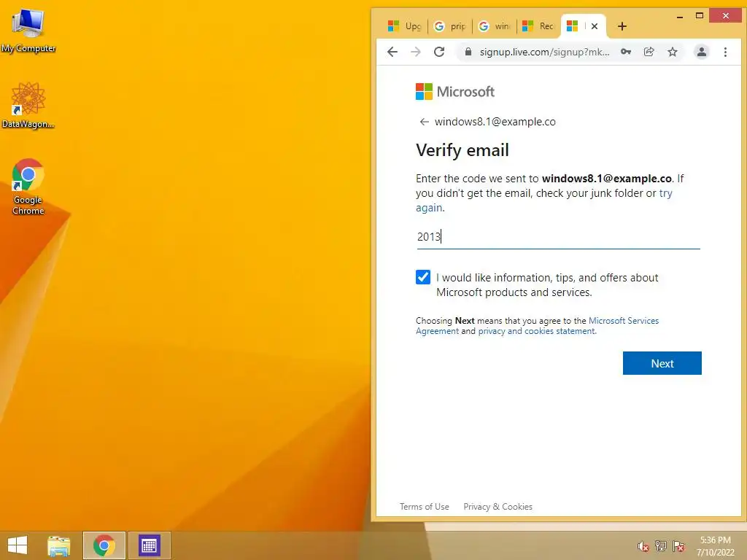Click Privacy & Cookies footer link
747x560 pixels.
coord(498,507)
